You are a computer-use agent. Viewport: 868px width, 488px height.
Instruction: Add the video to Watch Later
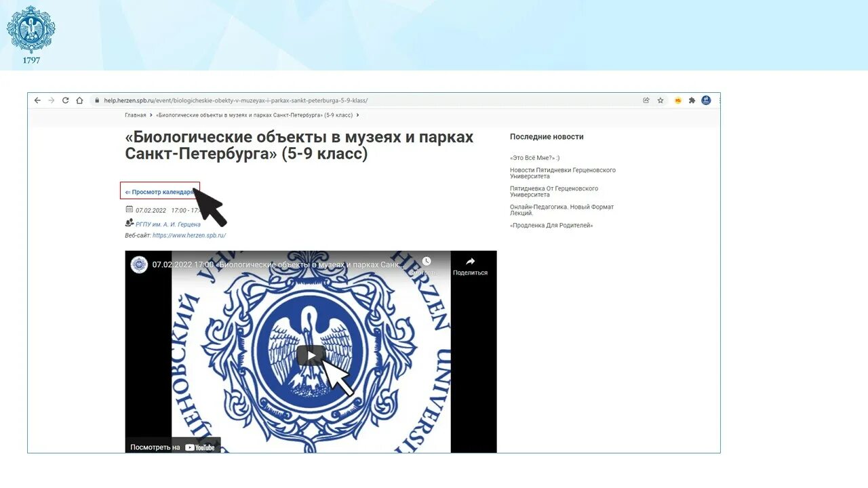click(x=427, y=260)
